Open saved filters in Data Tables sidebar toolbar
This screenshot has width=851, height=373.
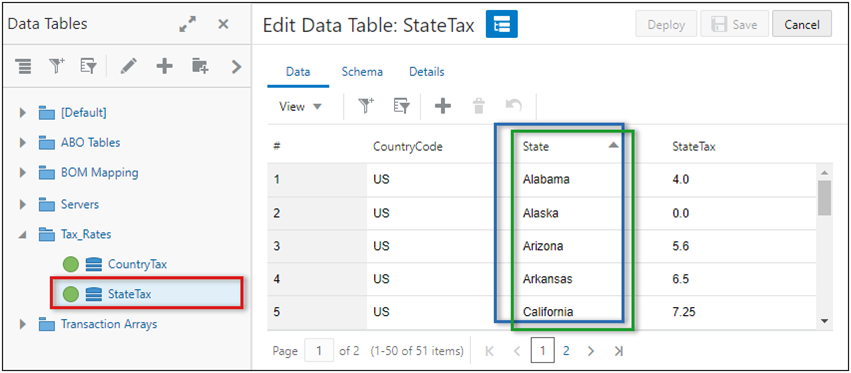coord(88,66)
